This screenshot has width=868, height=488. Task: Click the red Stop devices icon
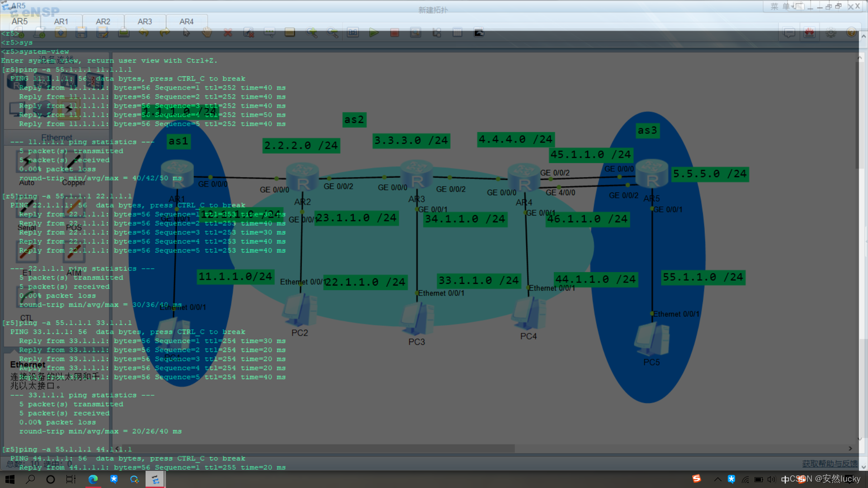coord(395,33)
